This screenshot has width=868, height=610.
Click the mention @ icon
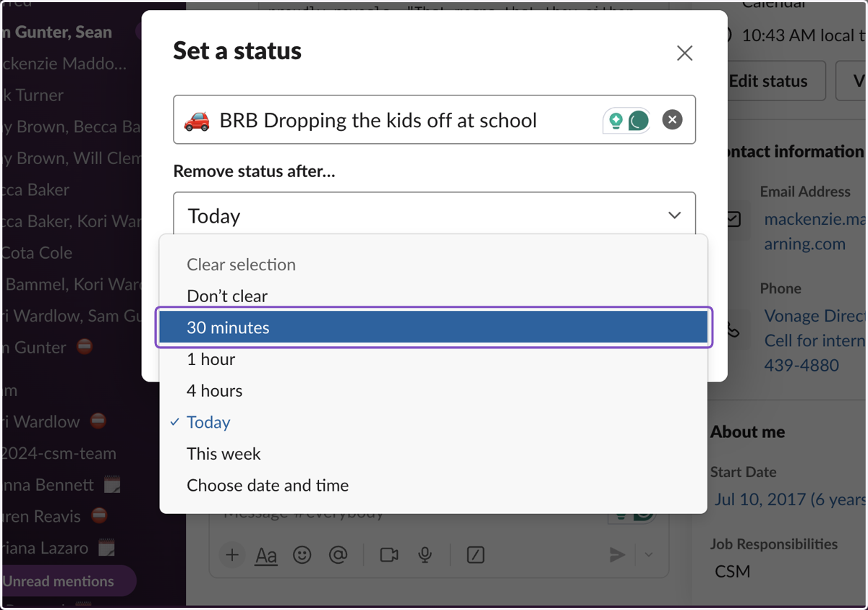coord(338,555)
